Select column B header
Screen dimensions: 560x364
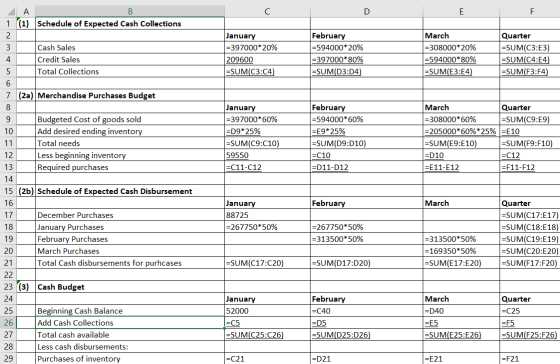coord(130,11)
